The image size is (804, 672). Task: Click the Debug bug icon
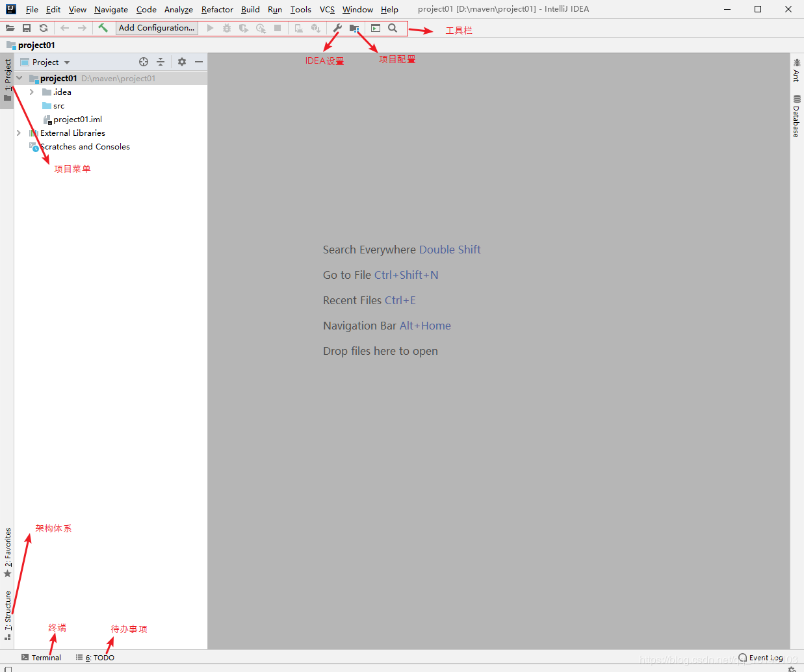227,28
